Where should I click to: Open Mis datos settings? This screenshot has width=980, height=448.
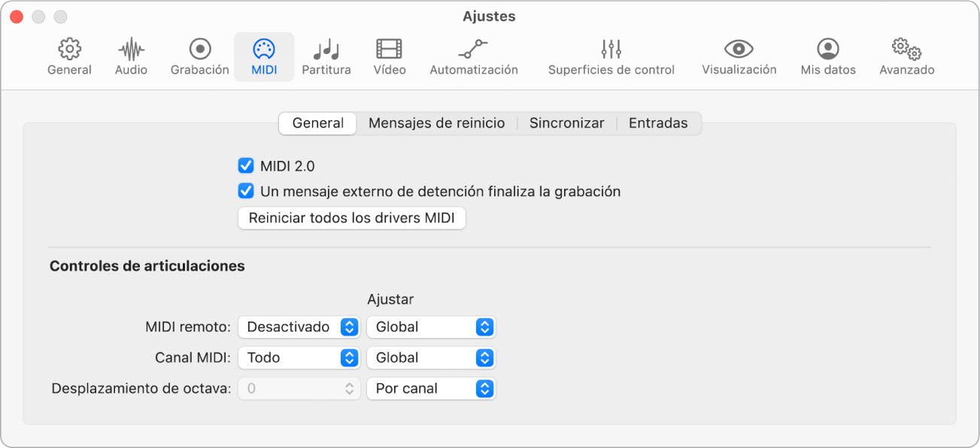827,56
